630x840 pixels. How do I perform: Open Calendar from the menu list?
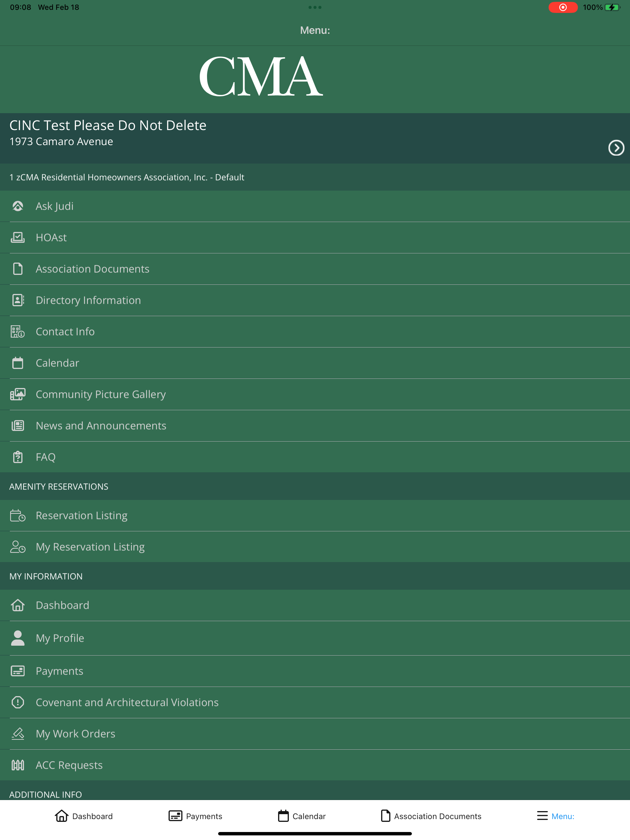[x=315, y=363]
